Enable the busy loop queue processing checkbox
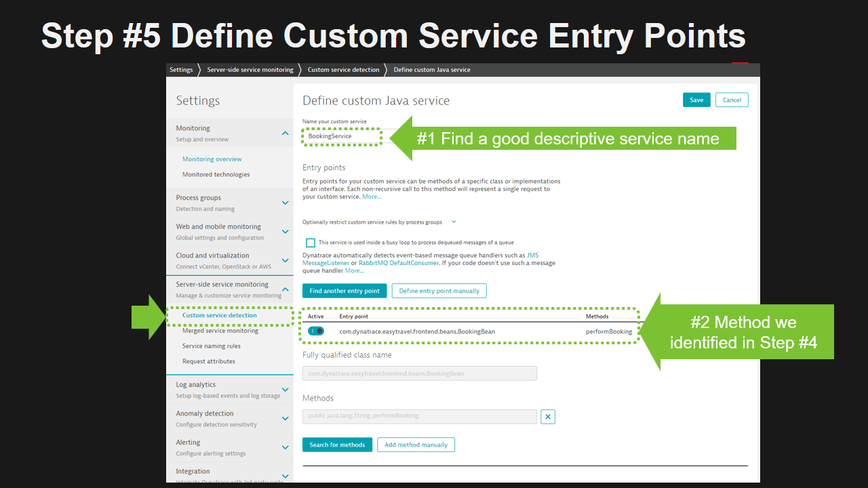 pyautogui.click(x=311, y=243)
